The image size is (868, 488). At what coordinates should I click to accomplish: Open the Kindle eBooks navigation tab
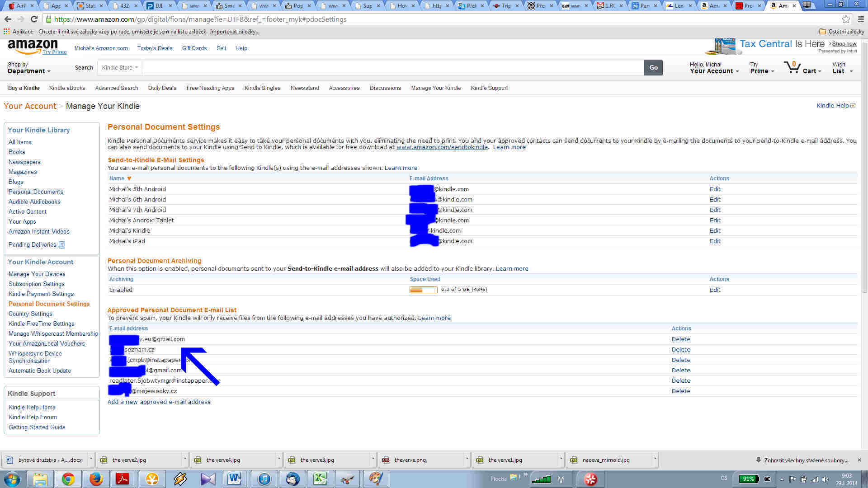[67, 88]
